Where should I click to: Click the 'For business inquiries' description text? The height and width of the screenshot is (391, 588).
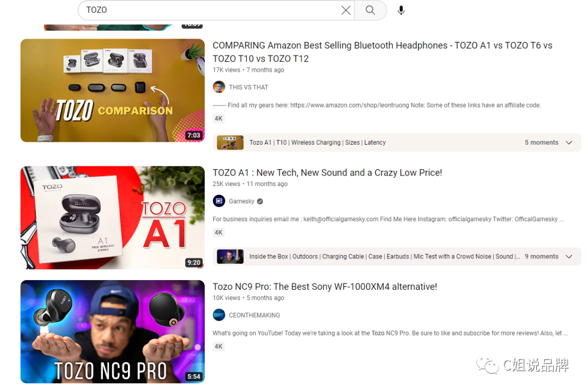pos(388,219)
